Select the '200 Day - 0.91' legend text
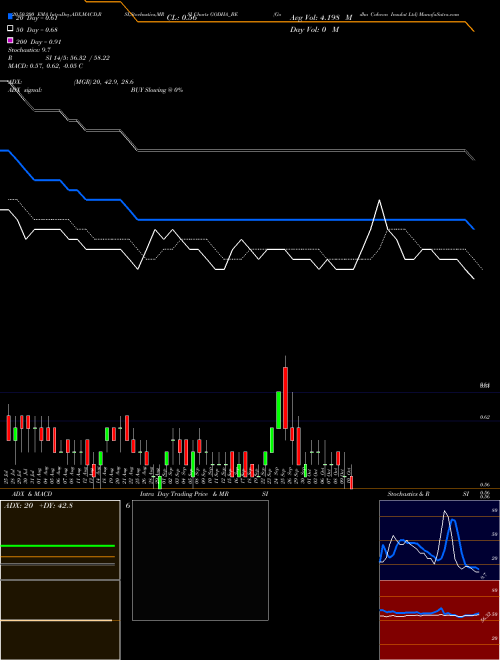 tap(38, 42)
